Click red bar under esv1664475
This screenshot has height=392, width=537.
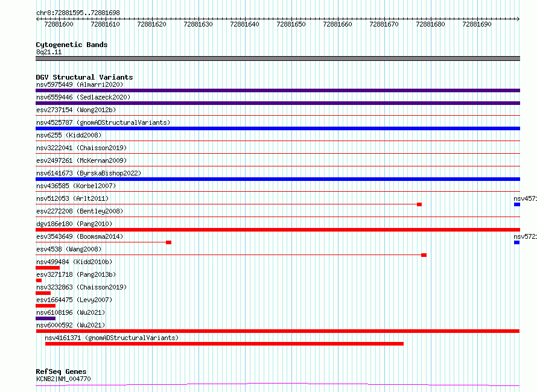[x=45, y=306]
